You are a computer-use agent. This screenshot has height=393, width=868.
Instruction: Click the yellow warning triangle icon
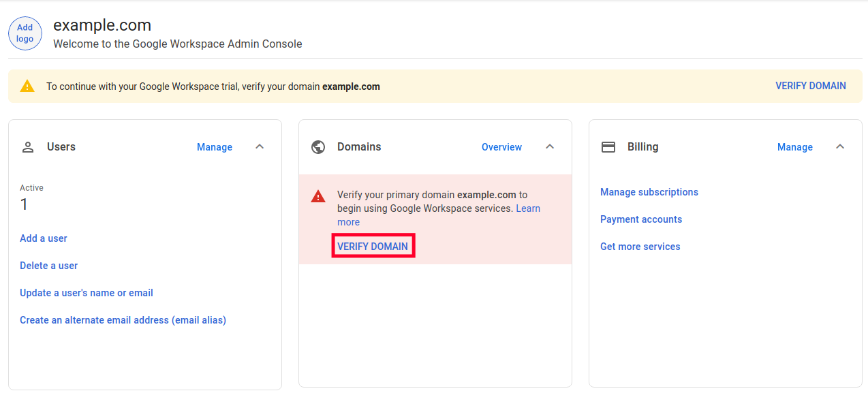(27, 87)
